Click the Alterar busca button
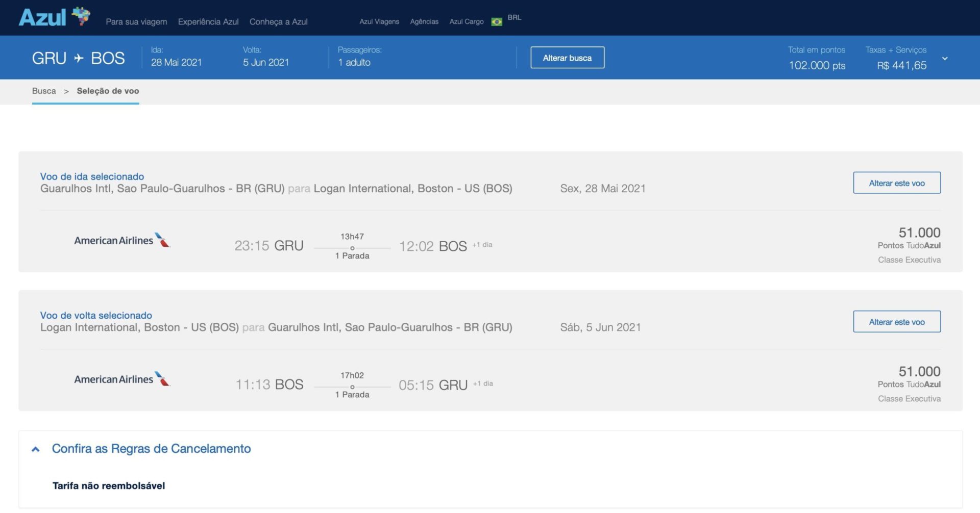 click(568, 58)
